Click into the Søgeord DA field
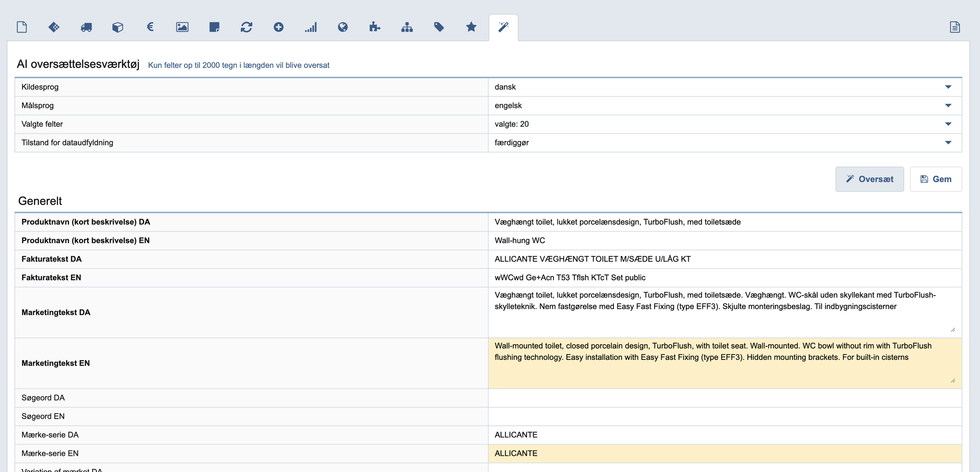Screen dimensions: 980x472 coord(724,398)
